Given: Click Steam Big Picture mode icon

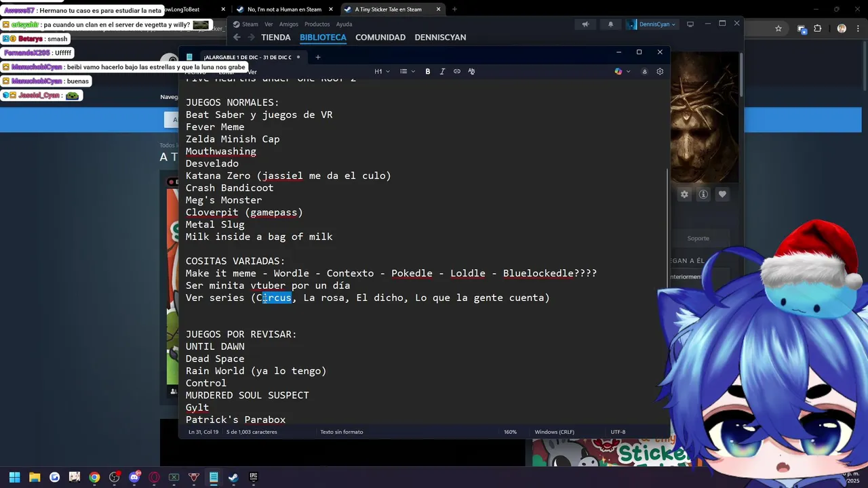Looking at the screenshot, I should (690, 24).
